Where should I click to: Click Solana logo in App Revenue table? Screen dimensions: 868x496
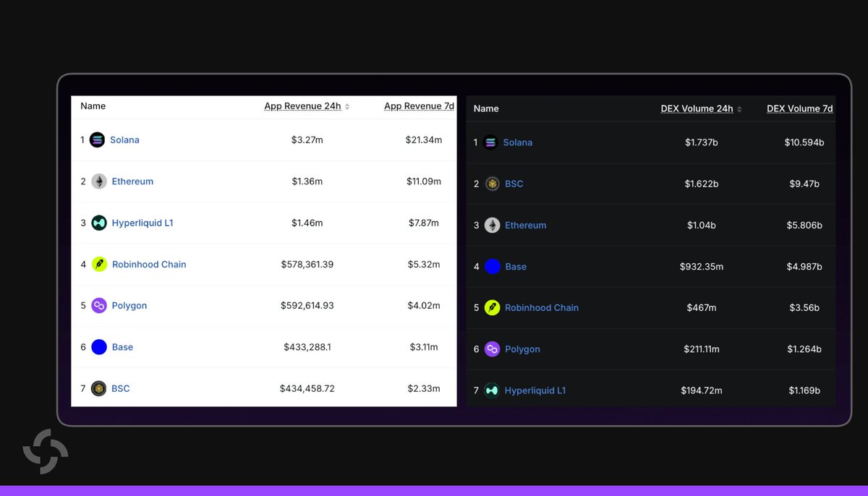97,140
